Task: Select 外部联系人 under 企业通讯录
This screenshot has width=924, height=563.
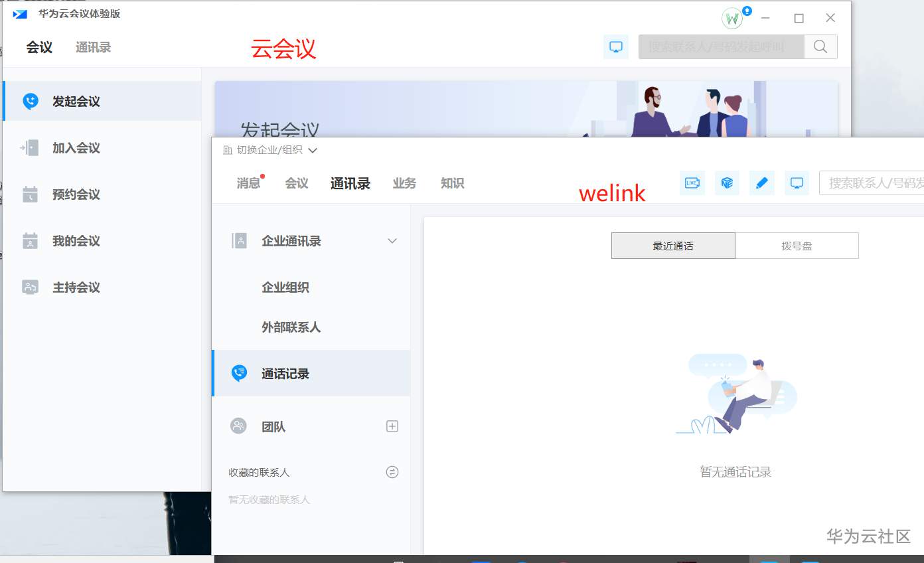Action: (291, 327)
